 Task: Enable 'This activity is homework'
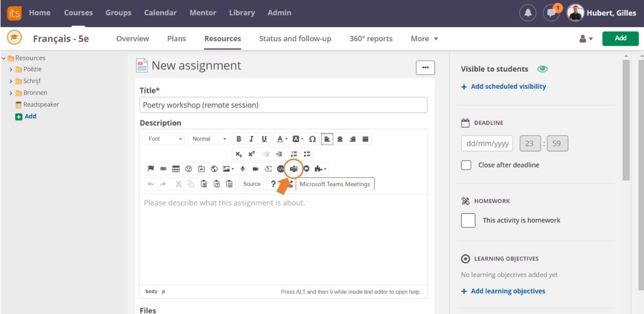tap(468, 220)
